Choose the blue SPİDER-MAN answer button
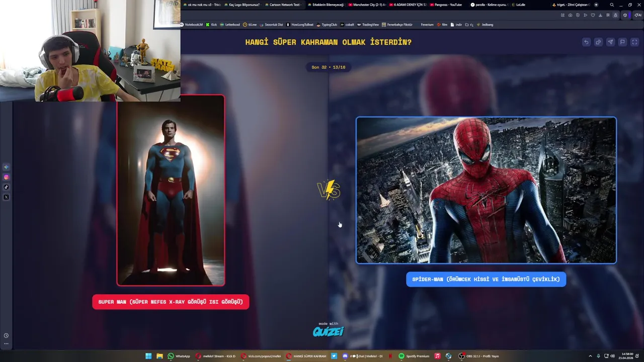 point(486,279)
